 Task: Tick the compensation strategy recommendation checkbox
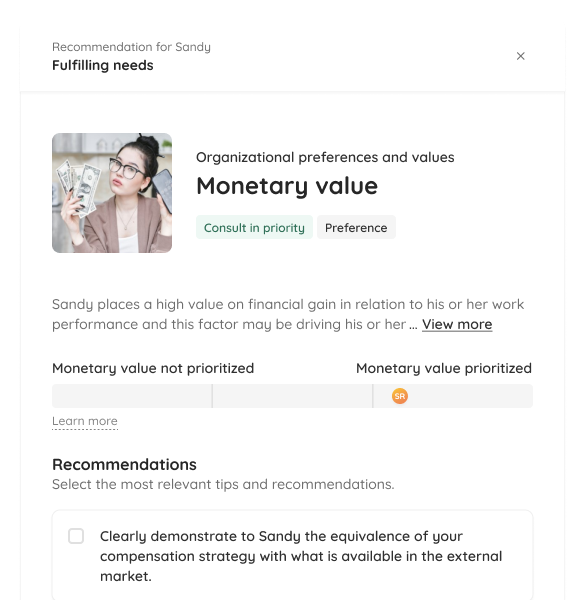(76, 536)
